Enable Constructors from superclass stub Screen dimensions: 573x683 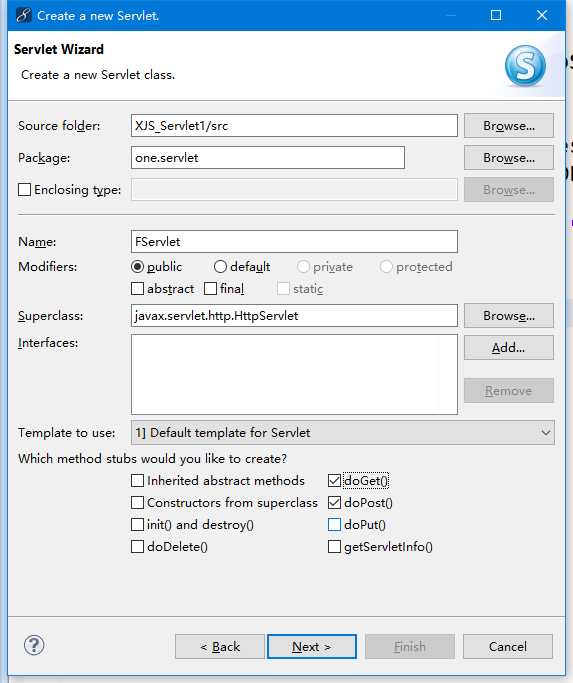137,503
